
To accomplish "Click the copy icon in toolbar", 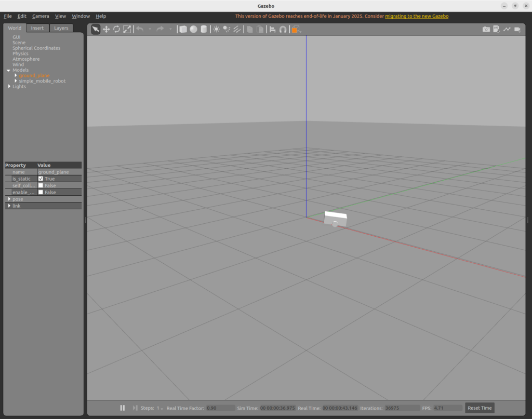I will (x=250, y=30).
